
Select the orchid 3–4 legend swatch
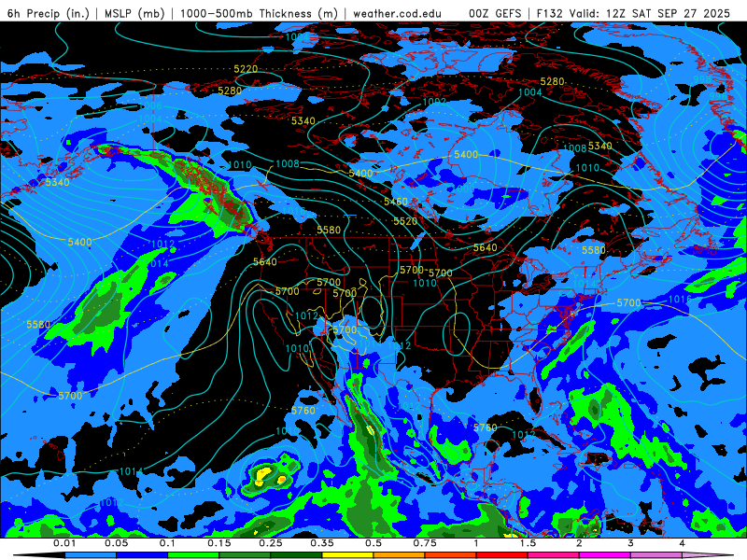[656, 555]
